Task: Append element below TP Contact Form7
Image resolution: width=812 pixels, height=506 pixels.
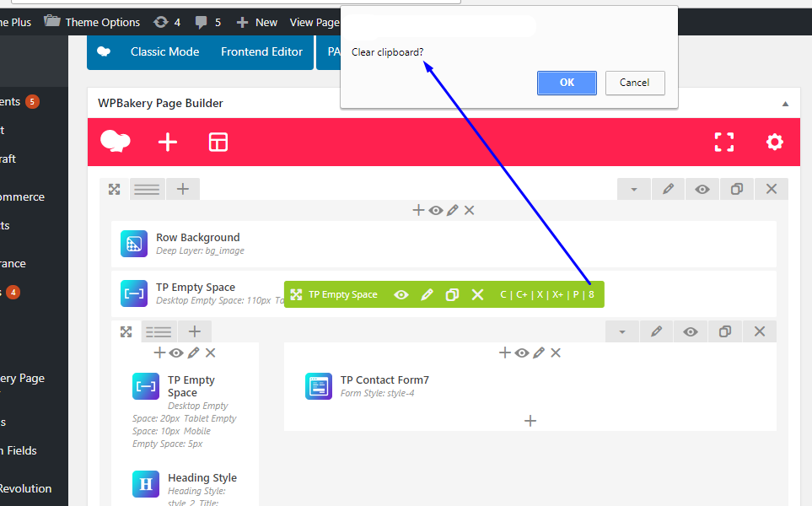Action: (530, 421)
